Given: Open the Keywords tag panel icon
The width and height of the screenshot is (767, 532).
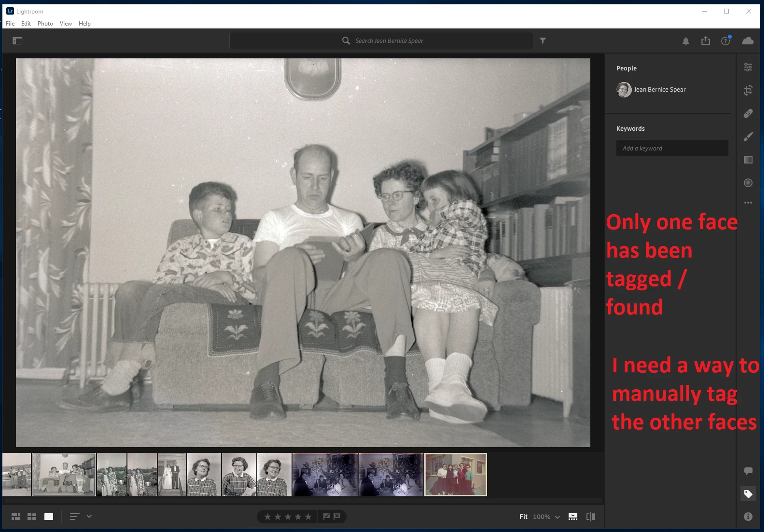Looking at the screenshot, I should (x=748, y=494).
